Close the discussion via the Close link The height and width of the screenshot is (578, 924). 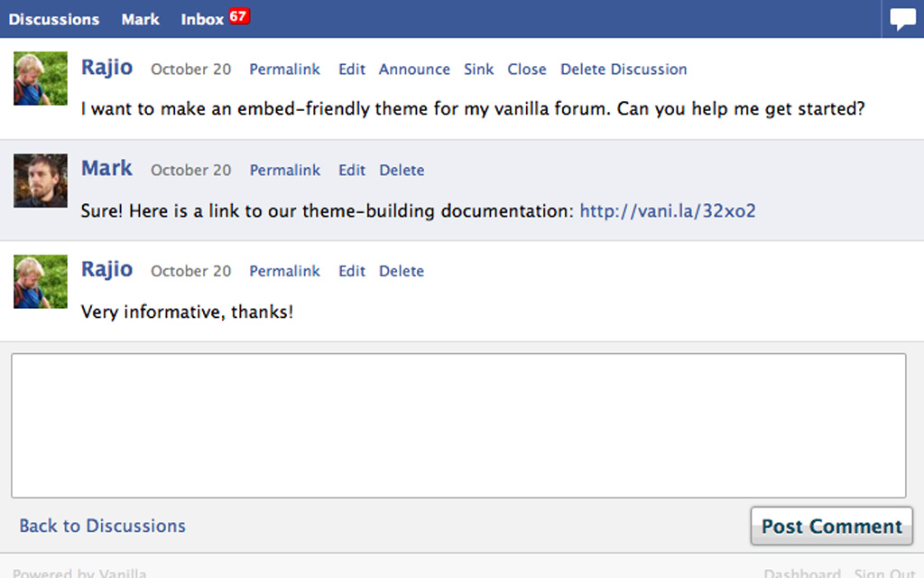[x=526, y=69]
